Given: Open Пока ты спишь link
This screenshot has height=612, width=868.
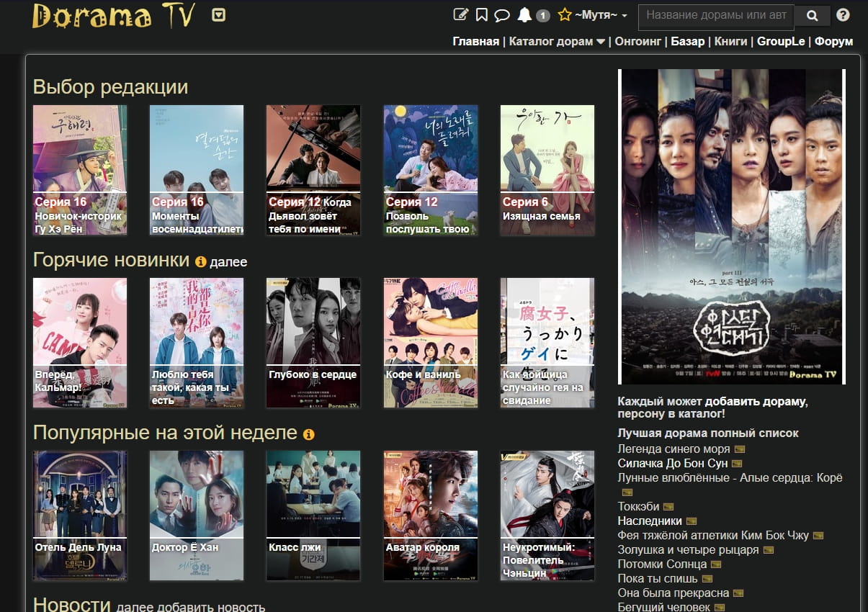Looking at the screenshot, I should tap(658, 578).
